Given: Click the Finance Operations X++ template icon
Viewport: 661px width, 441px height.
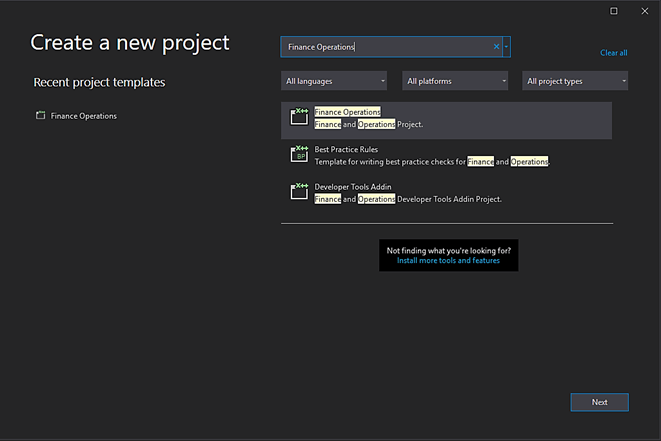Looking at the screenshot, I should tap(298, 117).
